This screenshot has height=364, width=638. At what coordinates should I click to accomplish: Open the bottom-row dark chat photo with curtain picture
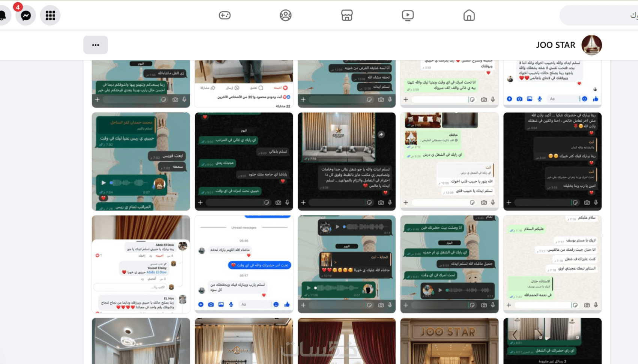tap(552, 341)
